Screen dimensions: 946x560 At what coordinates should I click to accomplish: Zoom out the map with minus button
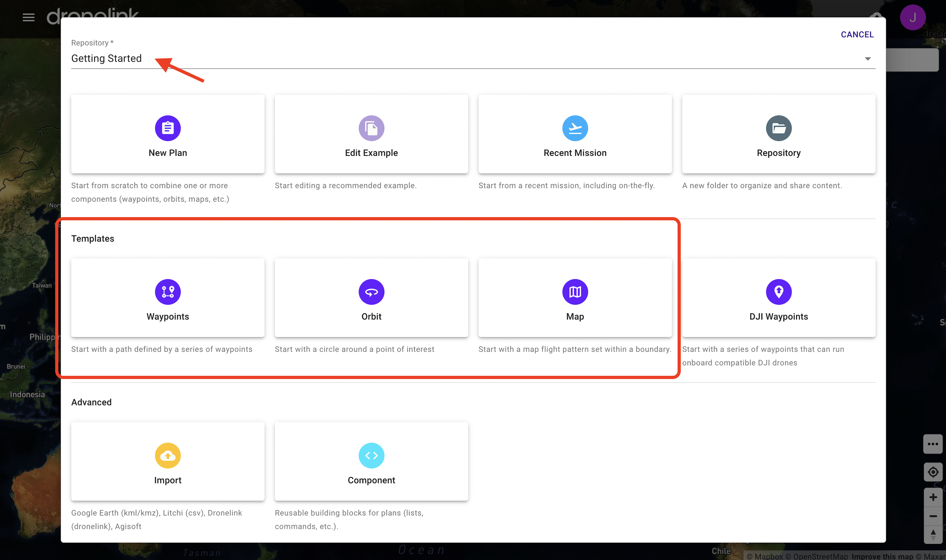pyautogui.click(x=933, y=516)
